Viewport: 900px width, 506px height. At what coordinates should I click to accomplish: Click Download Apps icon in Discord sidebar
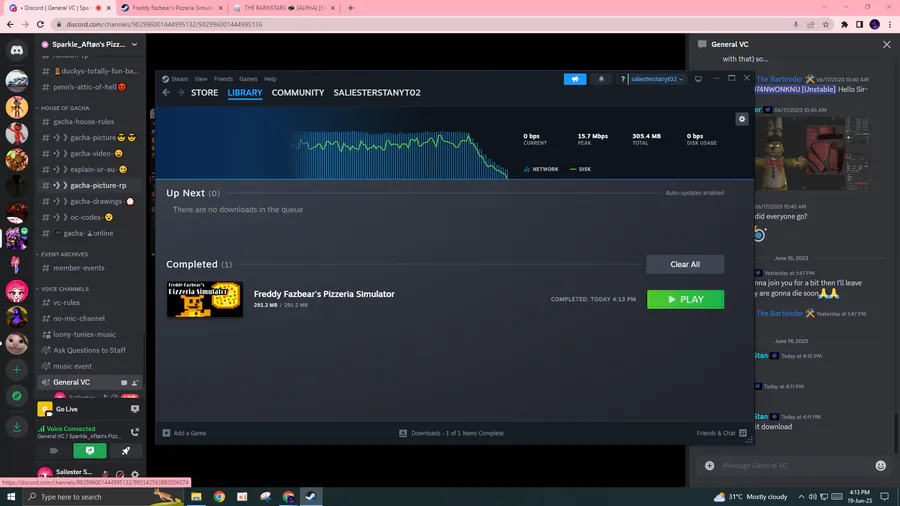tap(17, 427)
